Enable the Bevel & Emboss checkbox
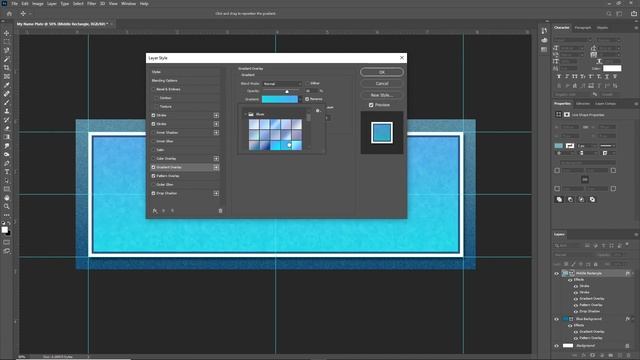 pos(153,89)
